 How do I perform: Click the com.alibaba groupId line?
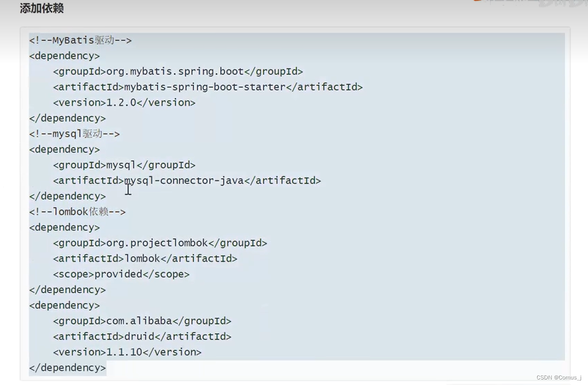(x=142, y=321)
